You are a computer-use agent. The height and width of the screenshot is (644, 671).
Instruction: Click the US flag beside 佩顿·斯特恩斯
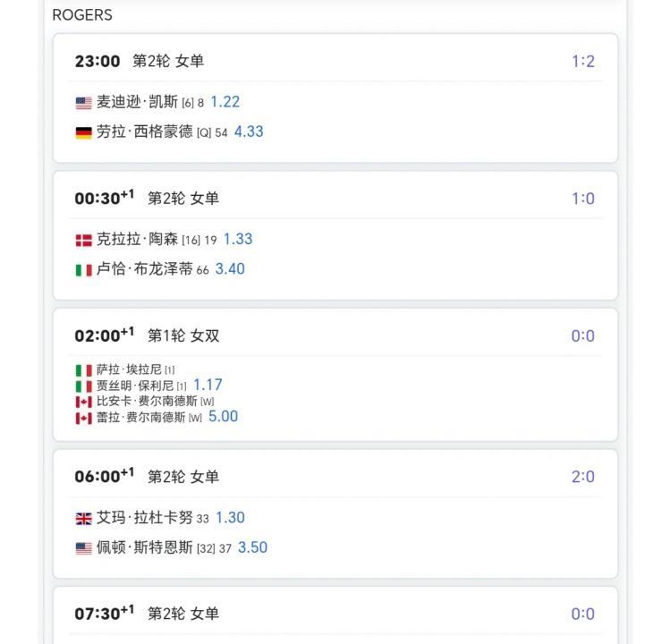(83, 547)
